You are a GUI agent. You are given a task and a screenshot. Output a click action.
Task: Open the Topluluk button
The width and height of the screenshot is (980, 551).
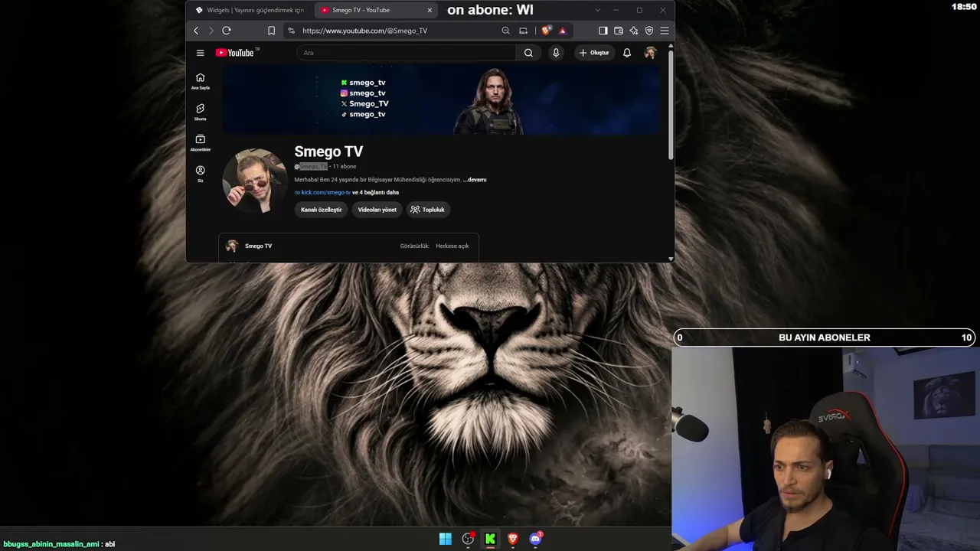(x=428, y=210)
